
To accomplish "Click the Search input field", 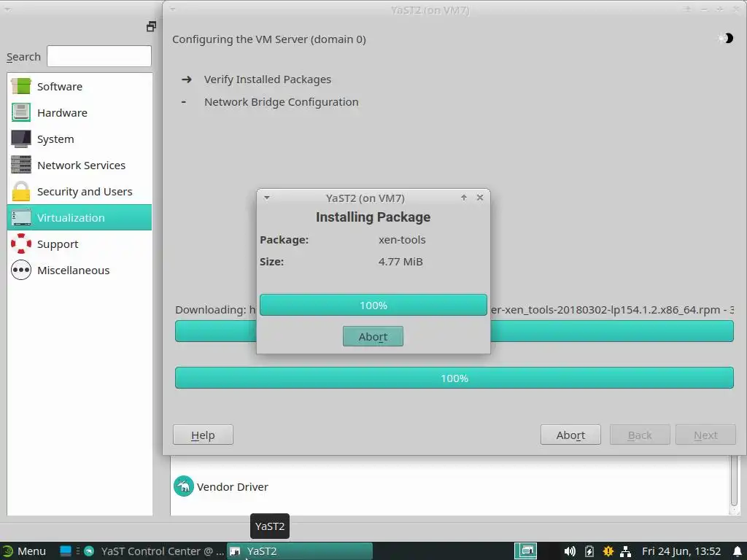I will 99,56.
